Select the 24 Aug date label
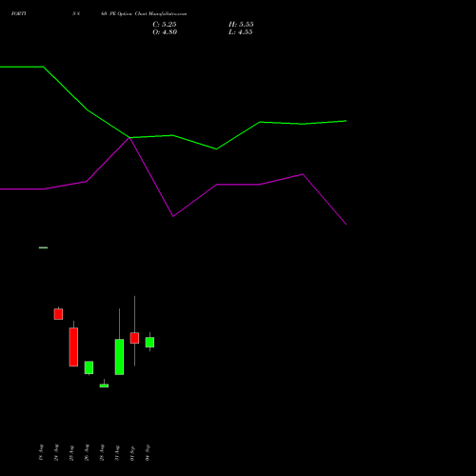Image resolution: width=476 pixels, height=476 pixels. click(x=56, y=452)
